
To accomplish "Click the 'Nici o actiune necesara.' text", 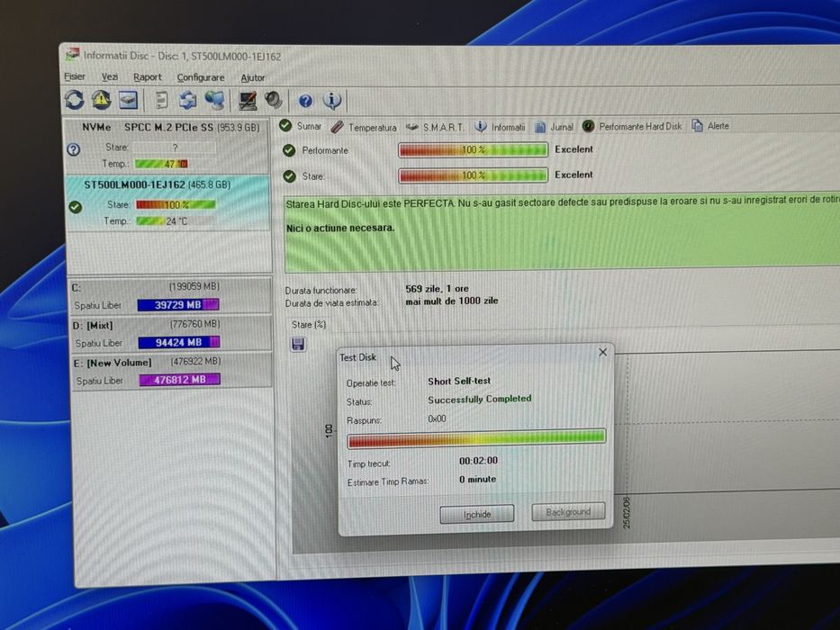I will [340, 229].
